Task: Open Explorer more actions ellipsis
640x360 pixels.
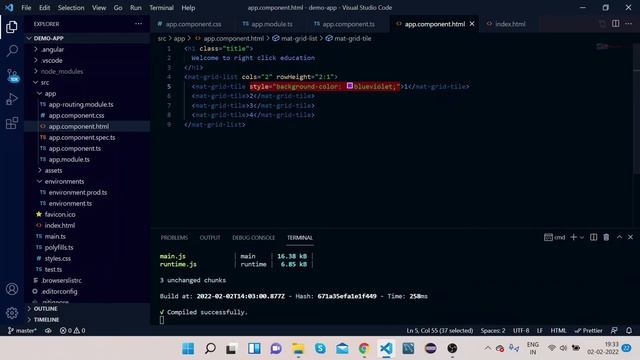Action: click(138, 24)
